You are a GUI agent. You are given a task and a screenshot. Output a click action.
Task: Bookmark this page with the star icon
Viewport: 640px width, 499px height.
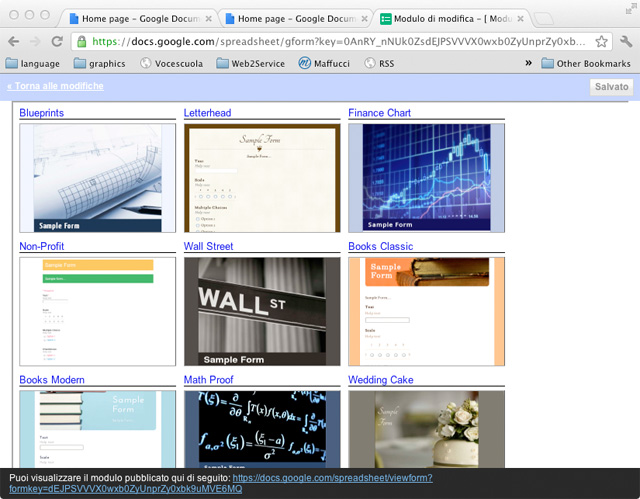(x=601, y=42)
